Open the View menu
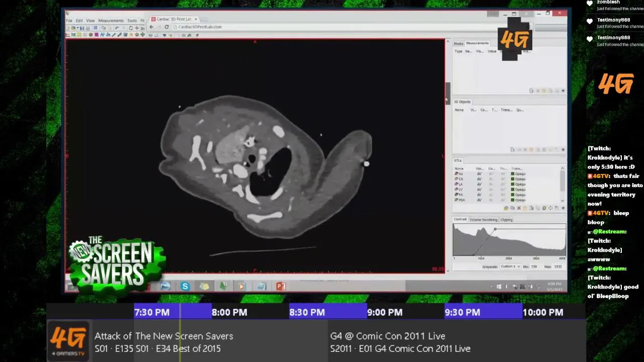Image resolution: width=644 pixels, height=362 pixels. (x=91, y=21)
